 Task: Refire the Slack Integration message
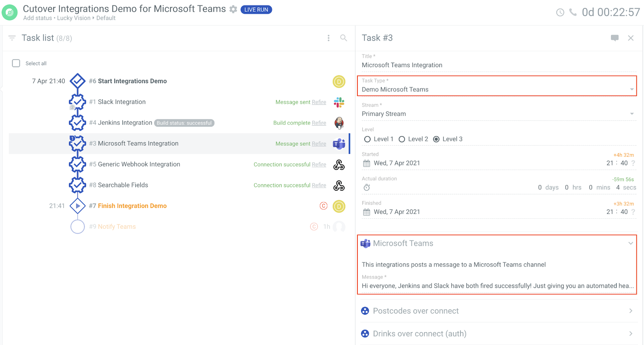pyautogui.click(x=319, y=102)
